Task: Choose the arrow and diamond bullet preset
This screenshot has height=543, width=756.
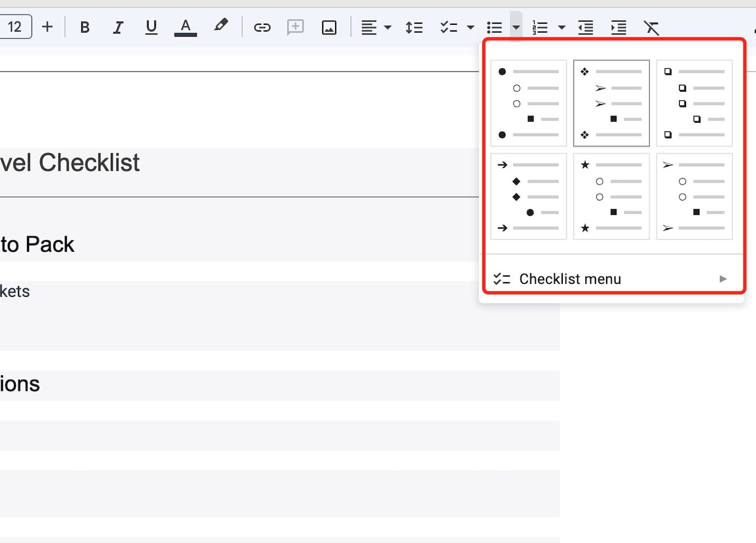Action: tap(528, 197)
